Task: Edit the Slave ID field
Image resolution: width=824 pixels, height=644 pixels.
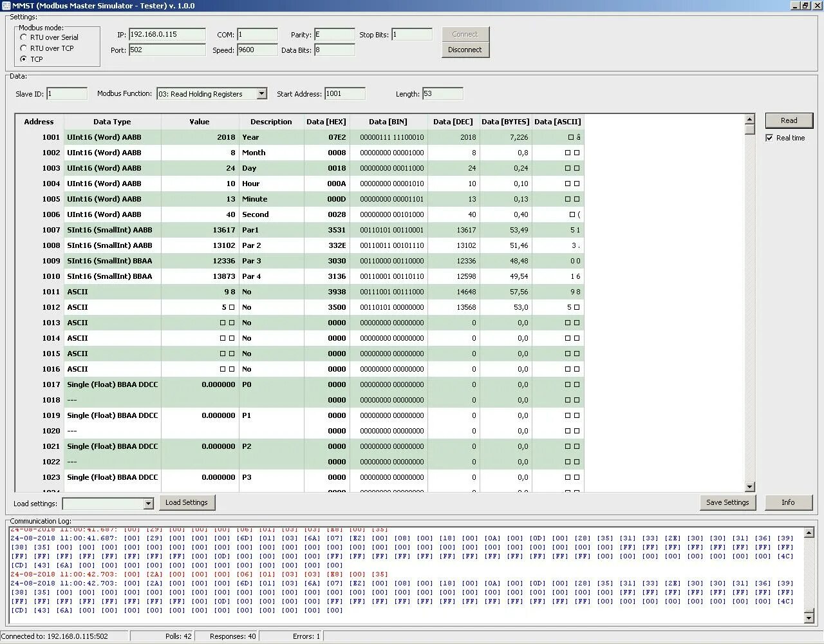Action: (x=66, y=93)
